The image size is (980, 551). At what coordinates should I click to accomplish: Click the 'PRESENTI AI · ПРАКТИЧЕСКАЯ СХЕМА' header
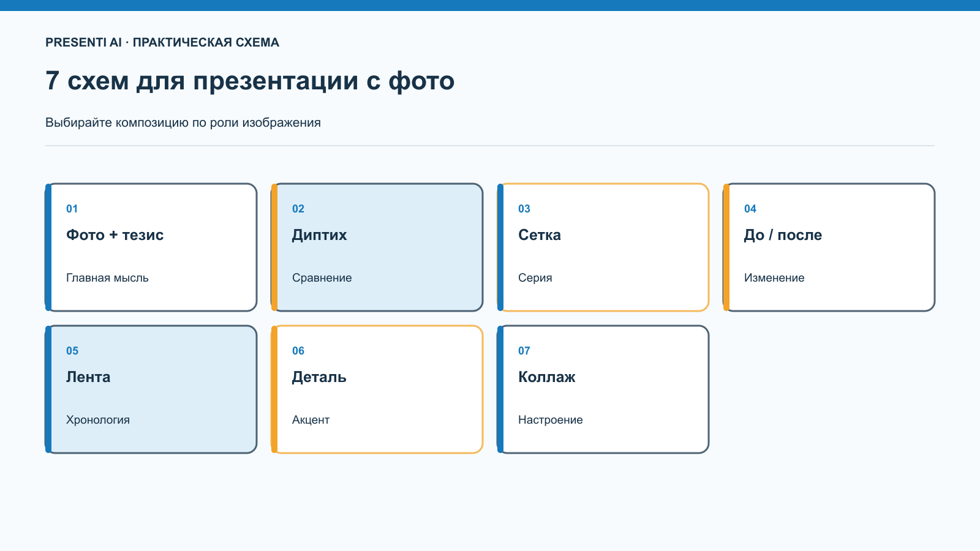(162, 42)
